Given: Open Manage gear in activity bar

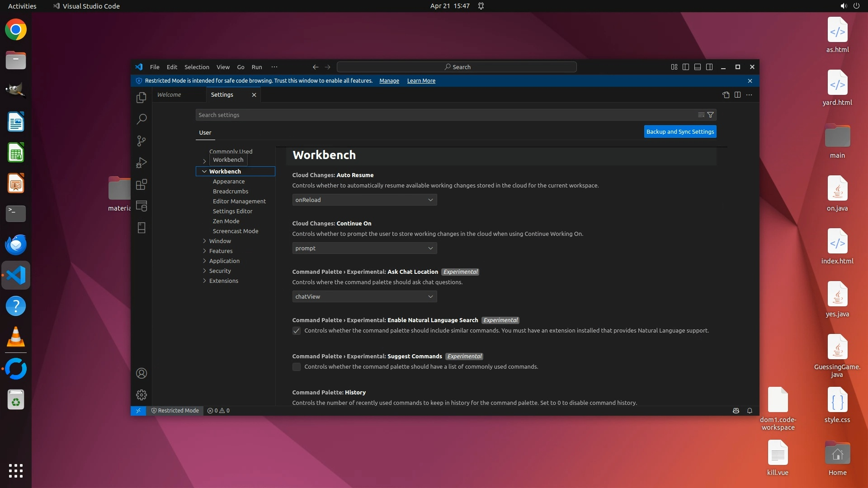Looking at the screenshot, I should pos(142,395).
